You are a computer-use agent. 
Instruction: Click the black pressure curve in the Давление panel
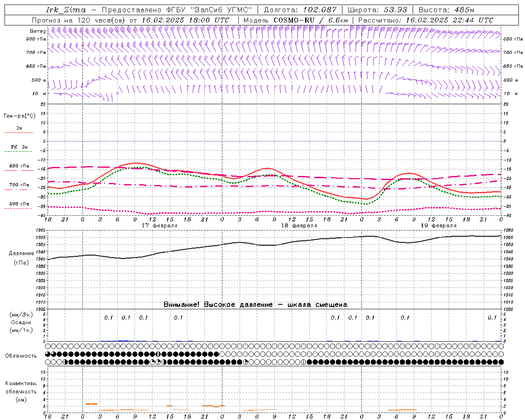point(275,245)
